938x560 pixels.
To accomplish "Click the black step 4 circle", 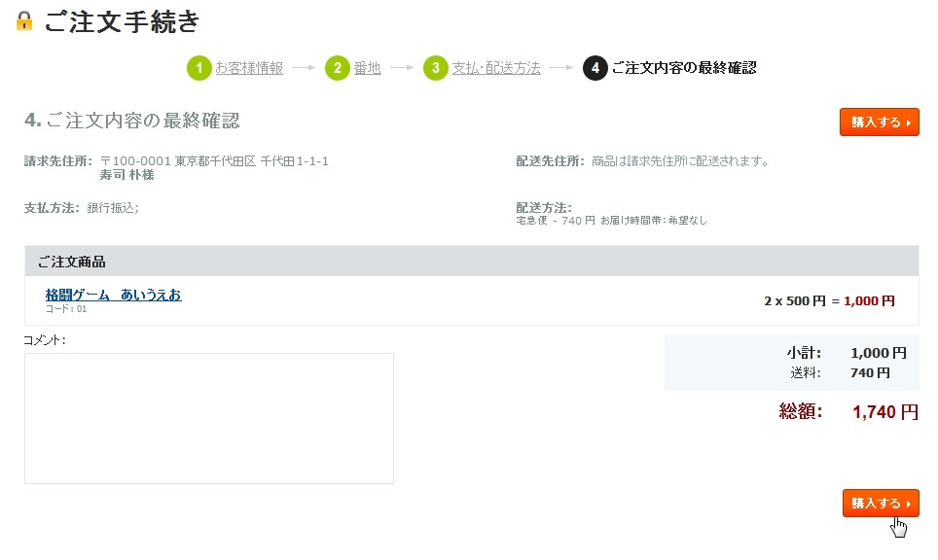I will 595,68.
